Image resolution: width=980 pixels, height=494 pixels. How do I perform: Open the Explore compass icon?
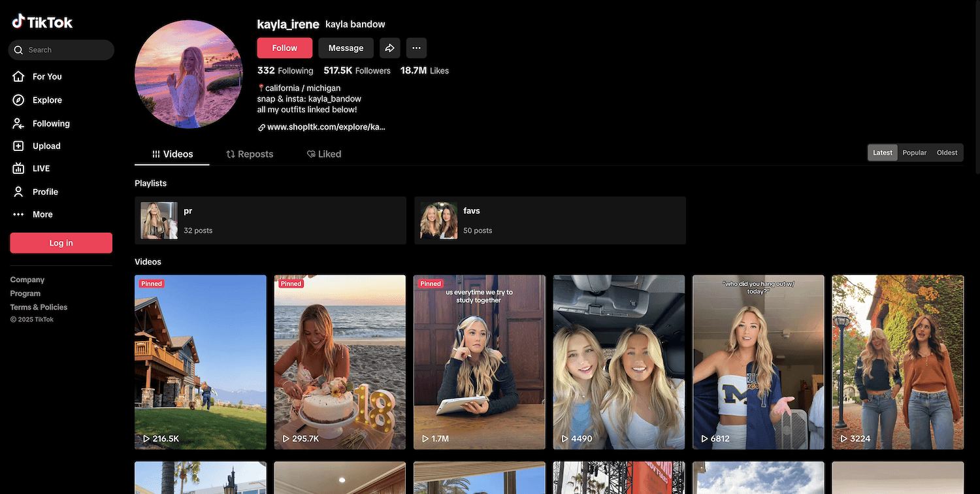click(19, 100)
